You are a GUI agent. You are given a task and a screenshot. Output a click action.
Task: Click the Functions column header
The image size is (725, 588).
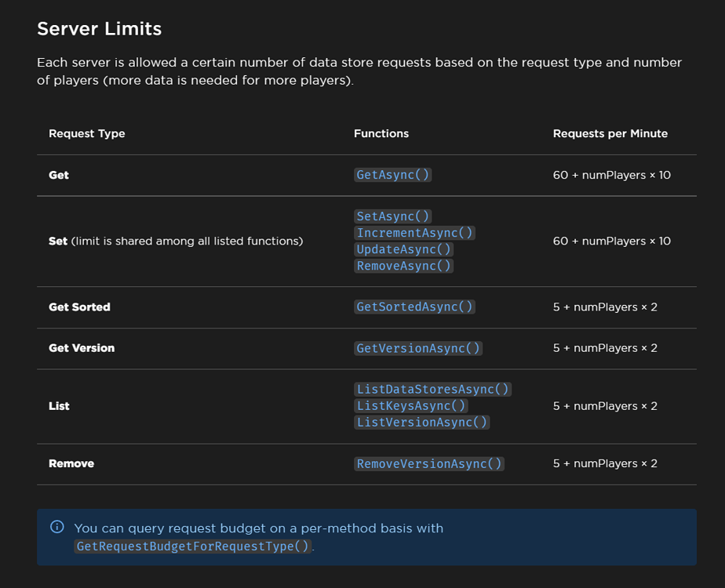point(381,133)
